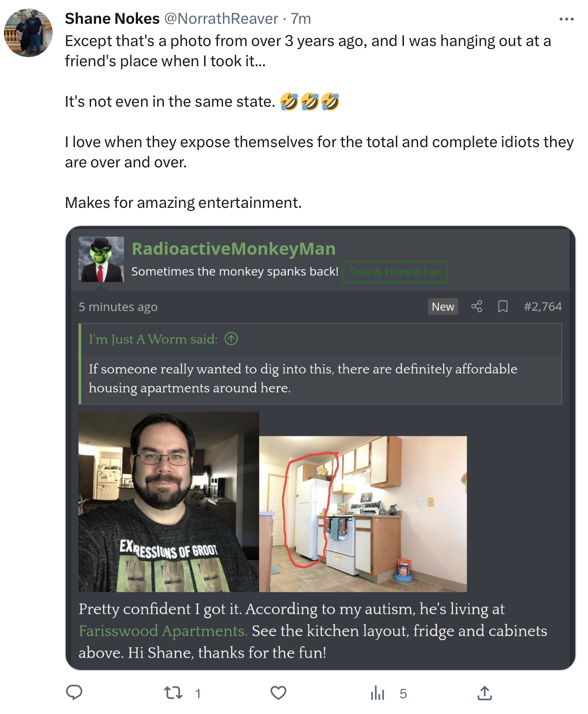Open RadioactiveMonkeyMan username link
This screenshot has height=714, width=588.
pyautogui.click(x=234, y=249)
